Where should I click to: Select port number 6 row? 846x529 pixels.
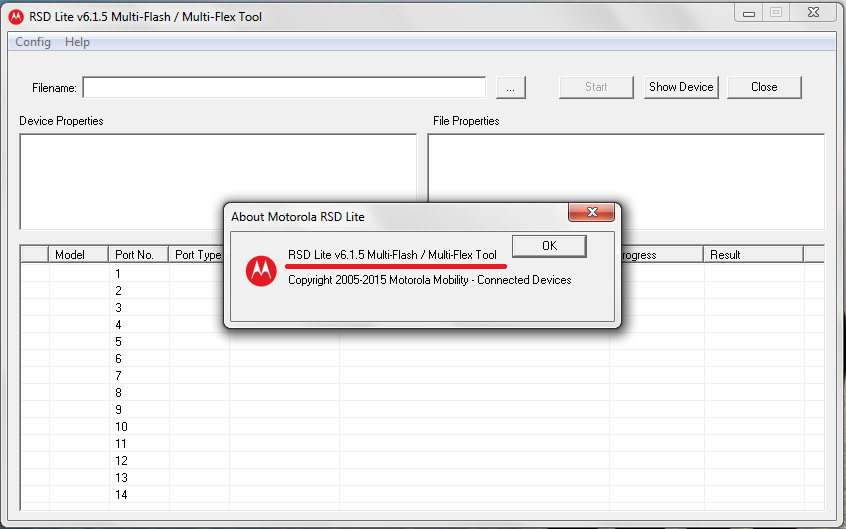click(x=422, y=358)
